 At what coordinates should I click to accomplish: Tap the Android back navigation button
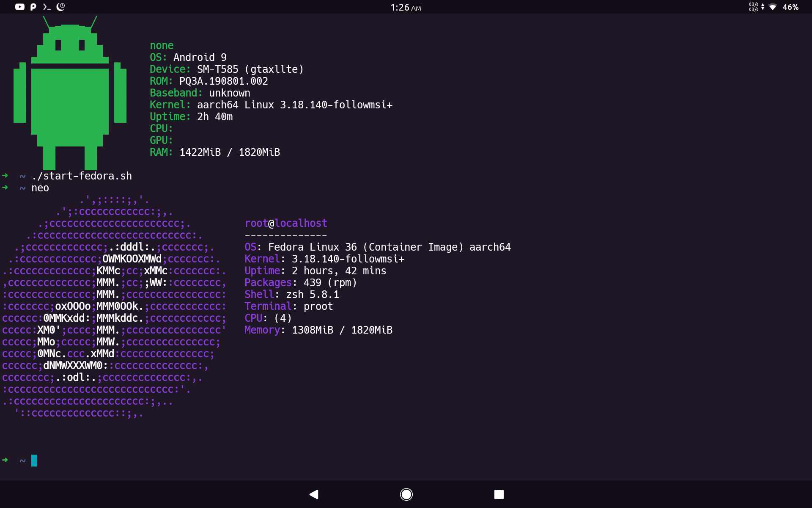(314, 494)
